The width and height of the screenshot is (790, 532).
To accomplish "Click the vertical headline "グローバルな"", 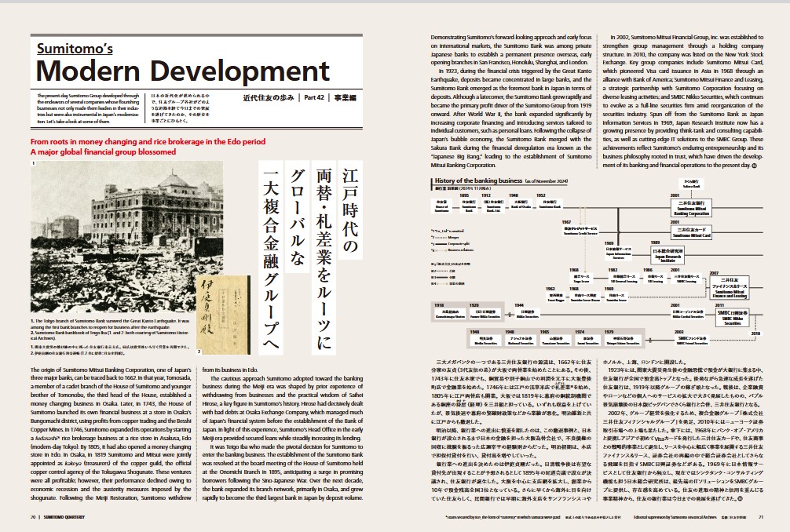I will pyautogui.click(x=298, y=217).
